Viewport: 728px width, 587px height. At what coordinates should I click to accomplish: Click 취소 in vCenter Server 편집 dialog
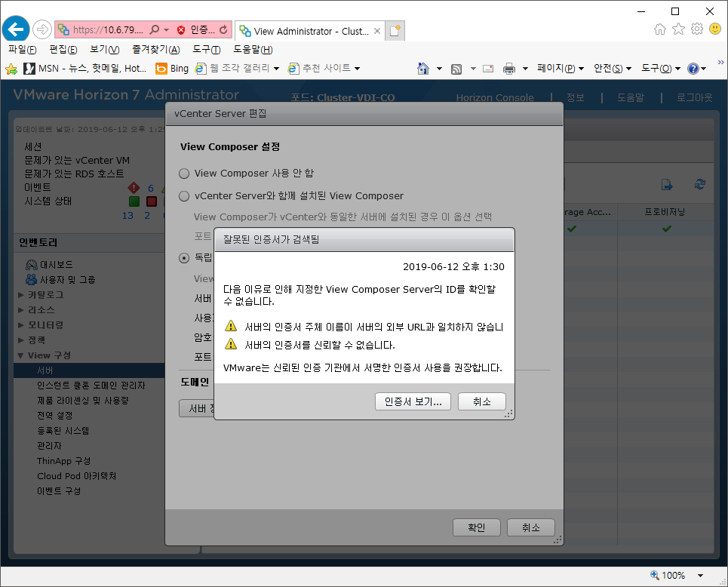click(x=530, y=527)
